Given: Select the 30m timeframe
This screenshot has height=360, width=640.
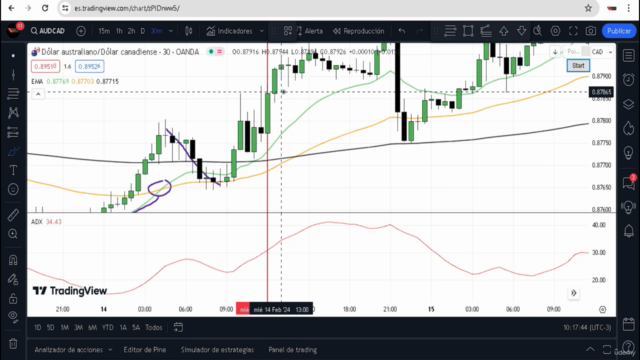Looking at the screenshot, I should (x=156, y=31).
